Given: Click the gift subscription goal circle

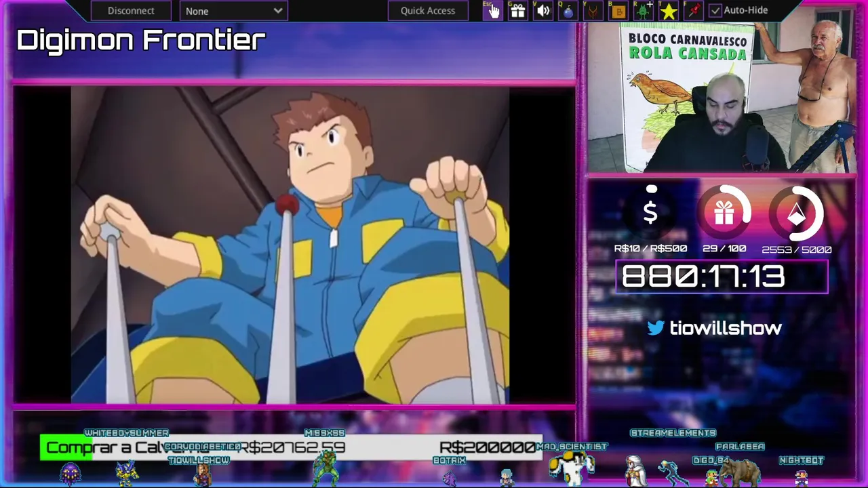Looking at the screenshot, I should coord(724,213).
